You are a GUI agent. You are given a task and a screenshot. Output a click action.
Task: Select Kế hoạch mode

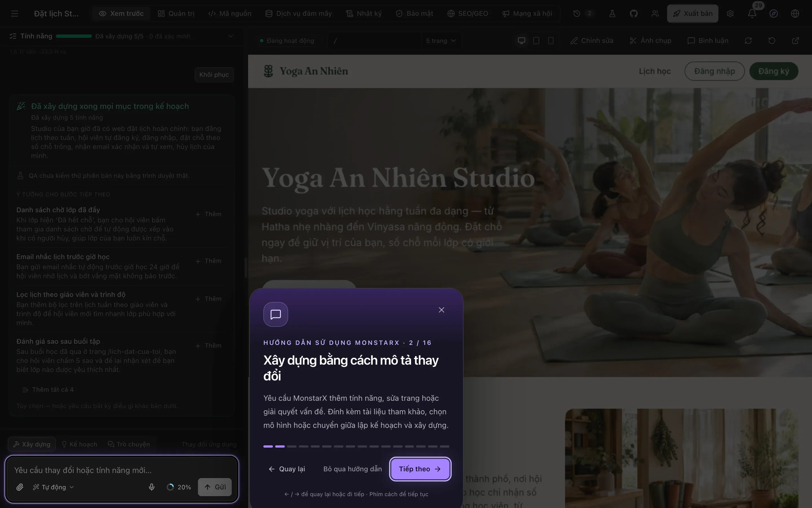pos(80,444)
